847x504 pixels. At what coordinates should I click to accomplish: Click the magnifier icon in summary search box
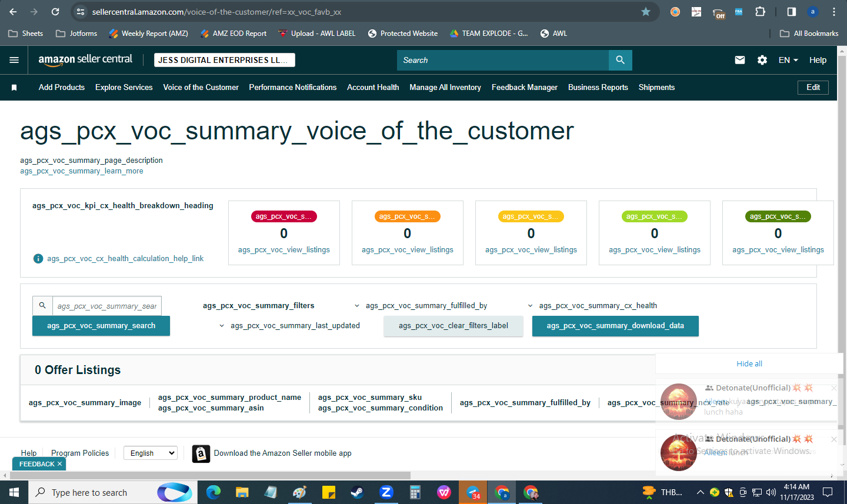click(42, 306)
